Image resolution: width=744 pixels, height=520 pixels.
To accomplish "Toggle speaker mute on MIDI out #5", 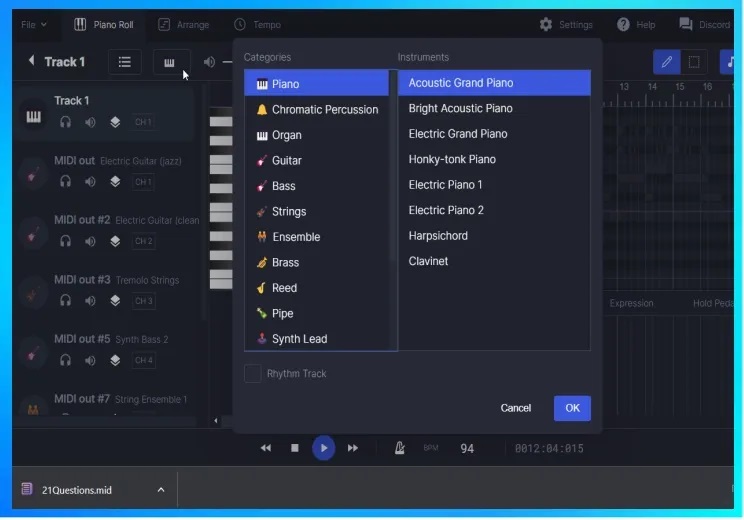I will pyautogui.click(x=90, y=360).
